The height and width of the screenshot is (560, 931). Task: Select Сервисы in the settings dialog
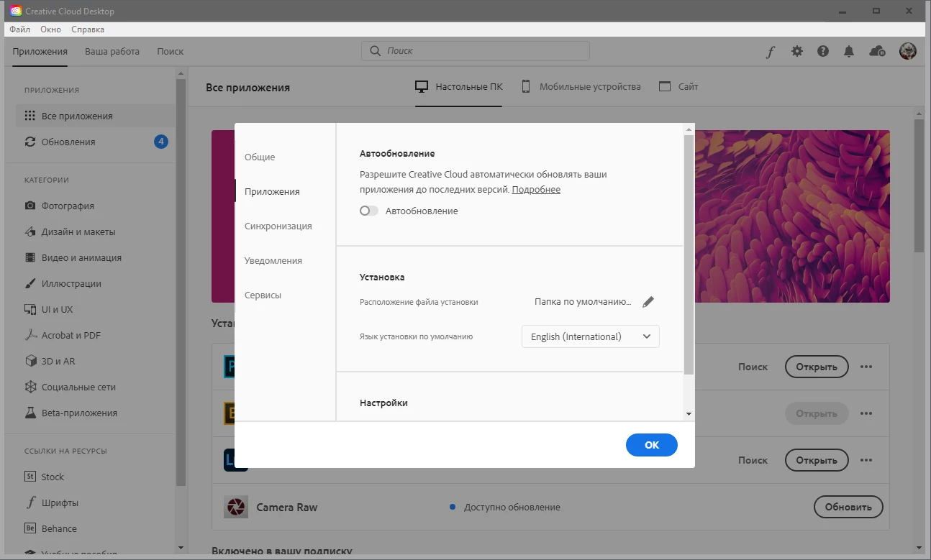(x=263, y=295)
